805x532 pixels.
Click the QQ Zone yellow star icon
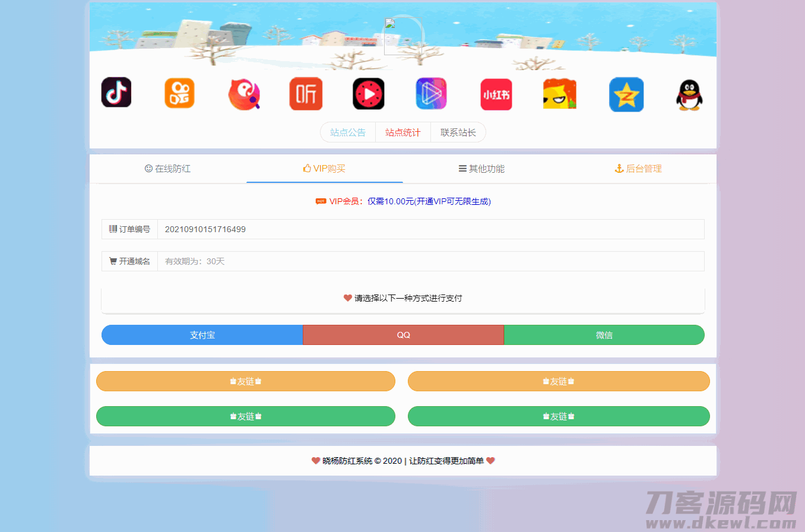[x=626, y=94]
